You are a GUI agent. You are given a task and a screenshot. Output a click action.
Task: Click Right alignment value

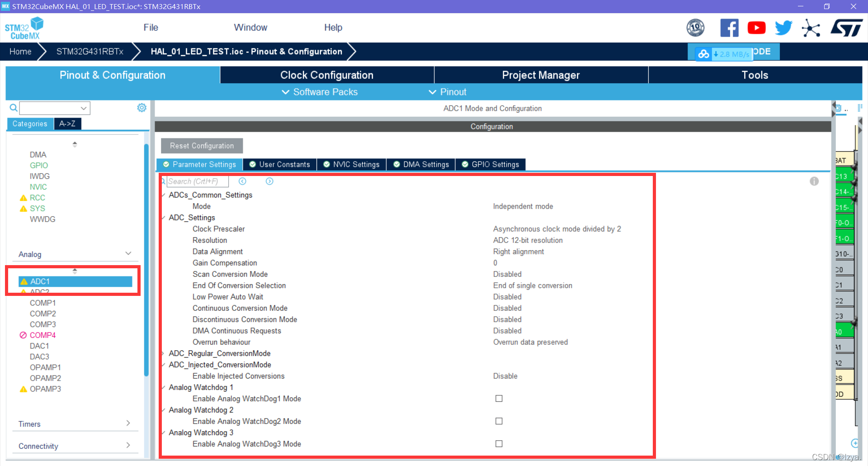tap(519, 252)
